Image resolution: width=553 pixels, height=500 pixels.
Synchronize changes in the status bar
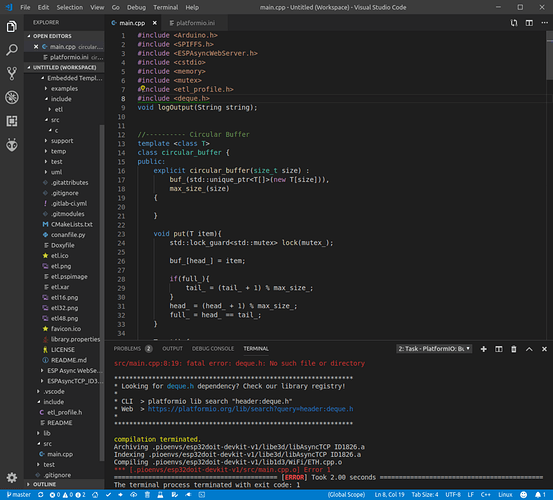coord(41,495)
